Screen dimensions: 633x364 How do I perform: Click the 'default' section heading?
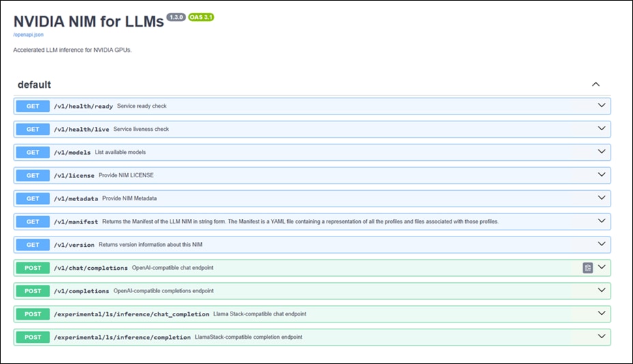pos(34,85)
